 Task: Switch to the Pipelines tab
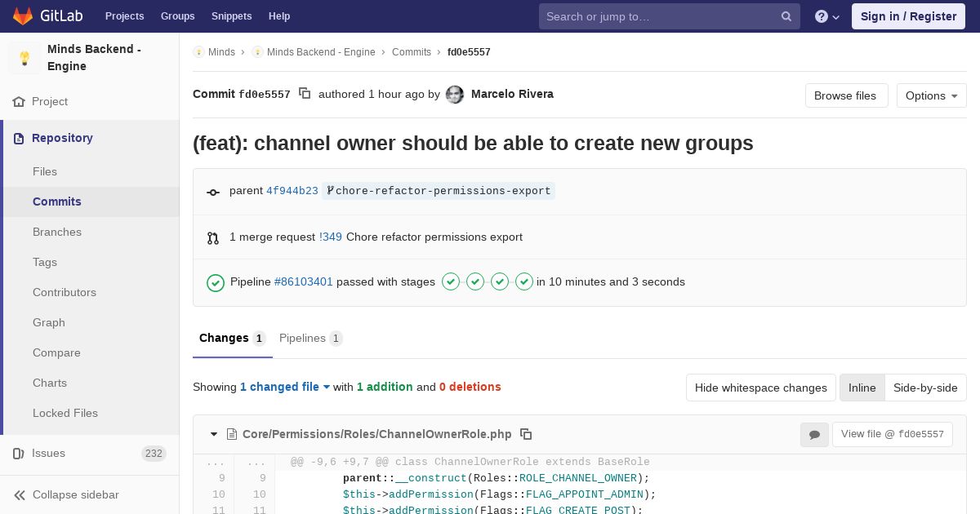click(x=311, y=338)
